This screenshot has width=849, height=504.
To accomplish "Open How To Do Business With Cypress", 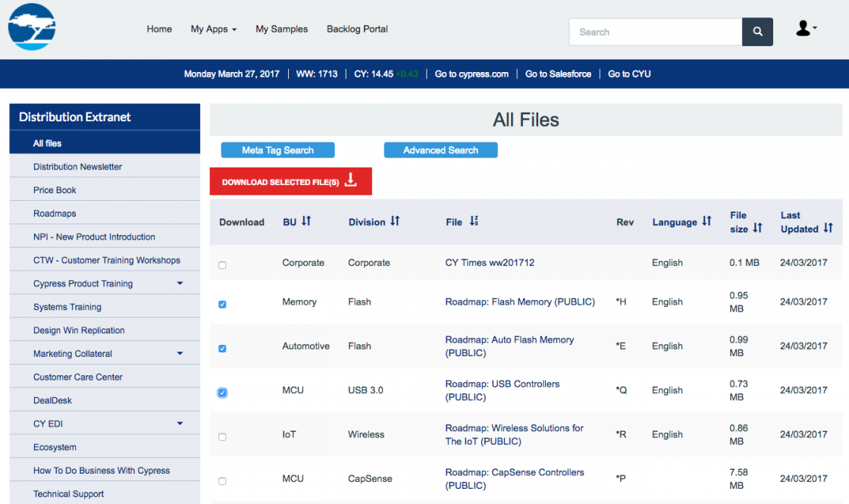I will 105,471.
